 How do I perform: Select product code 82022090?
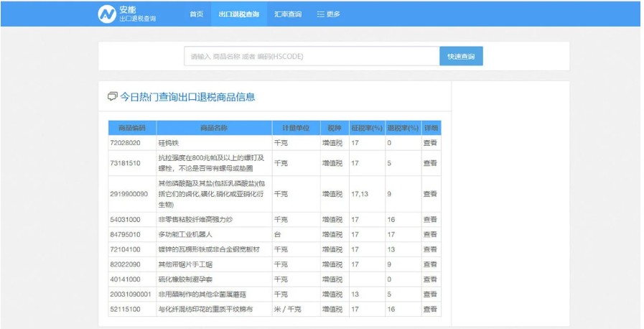pos(125,264)
